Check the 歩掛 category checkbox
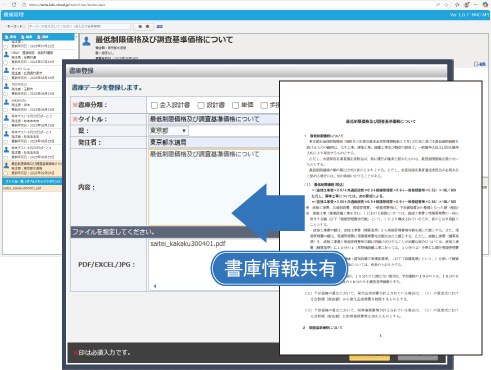Image resolution: width=491 pixels, height=370 pixels. (x=264, y=105)
